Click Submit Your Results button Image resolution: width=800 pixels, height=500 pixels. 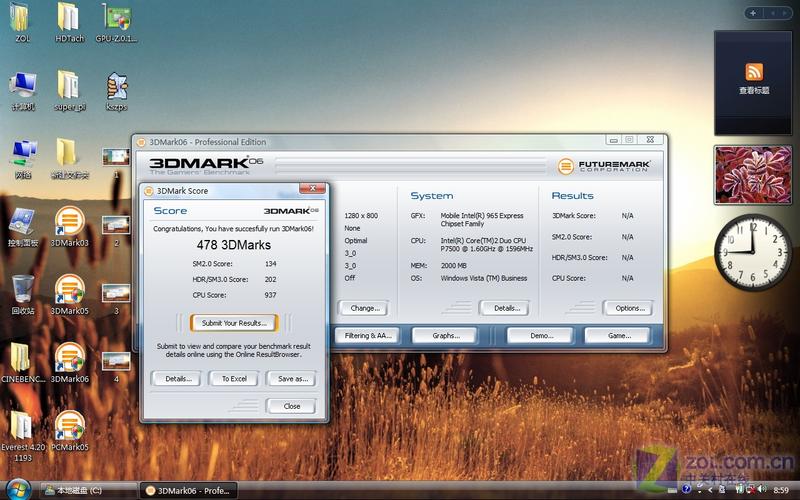point(234,323)
